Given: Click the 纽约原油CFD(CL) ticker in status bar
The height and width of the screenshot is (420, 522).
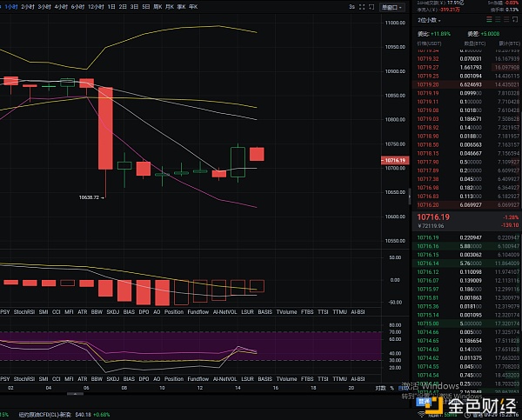Looking at the screenshot, I should (x=64, y=415).
